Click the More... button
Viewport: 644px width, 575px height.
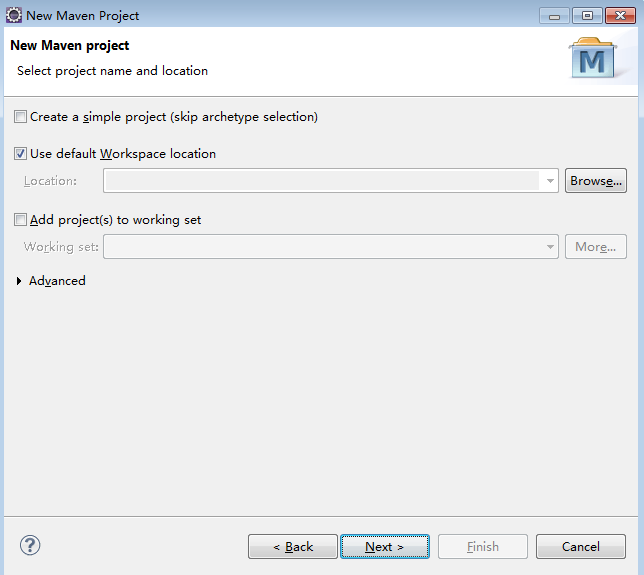click(x=596, y=247)
